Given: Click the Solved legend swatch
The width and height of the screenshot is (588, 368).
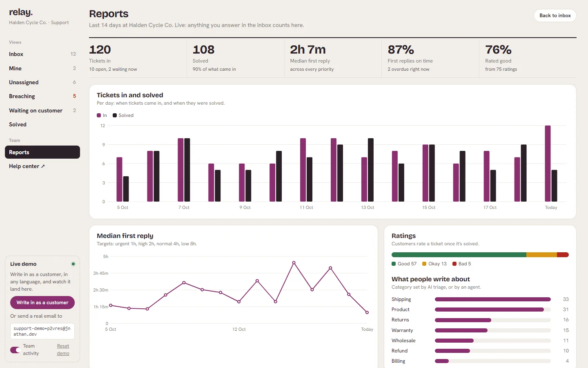Looking at the screenshot, I should 115,115.
